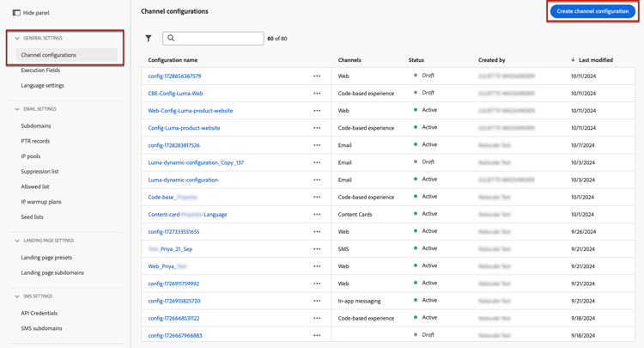Image resolution: width=644 pixels, height=348 pixels.
Task: Sort by Last modified arrow
Action: [x=573, y=60]
